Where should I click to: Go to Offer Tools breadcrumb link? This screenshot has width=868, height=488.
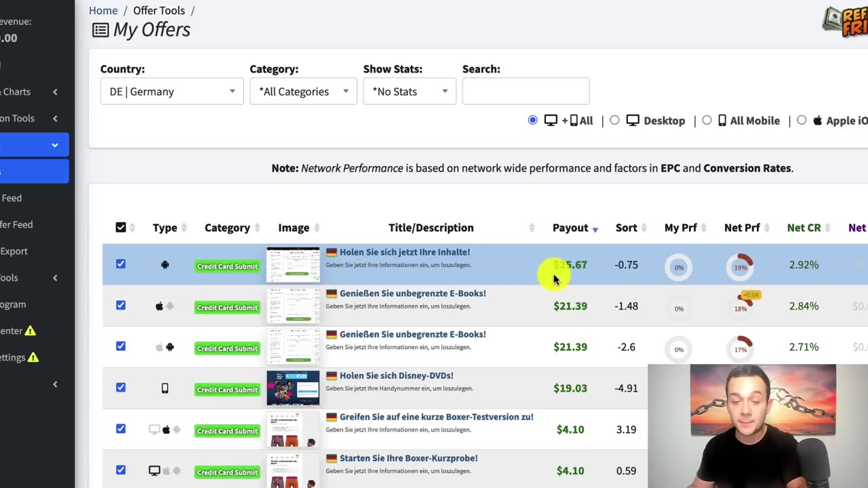tap(159, 10)
